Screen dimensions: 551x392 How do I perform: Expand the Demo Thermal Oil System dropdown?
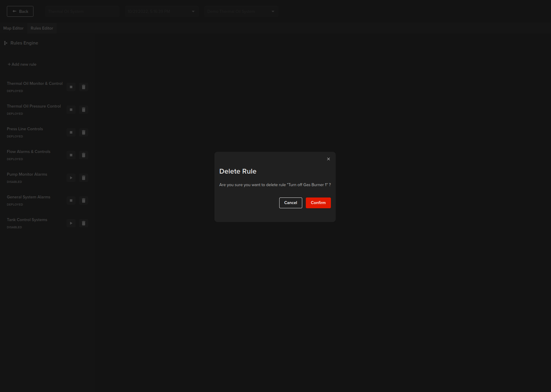(241, 11)
